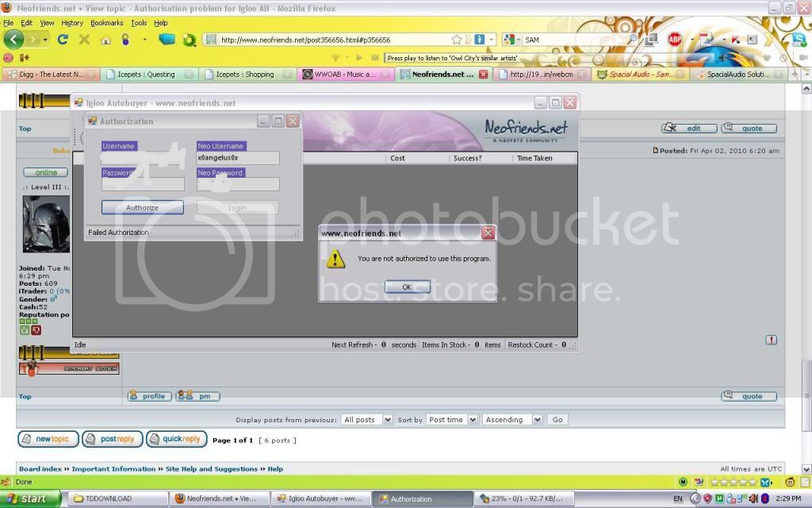Click the home icon in toolbar
The image size is (812, 508).
tap(105, 39)
